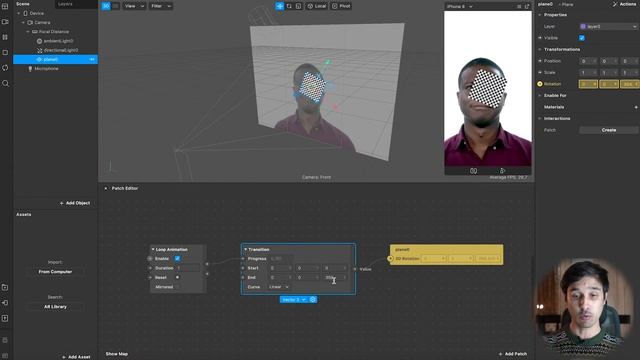640x360 pixels.
Task: Select directionalLight0 in scene tree
Action: tap(61, 50)
